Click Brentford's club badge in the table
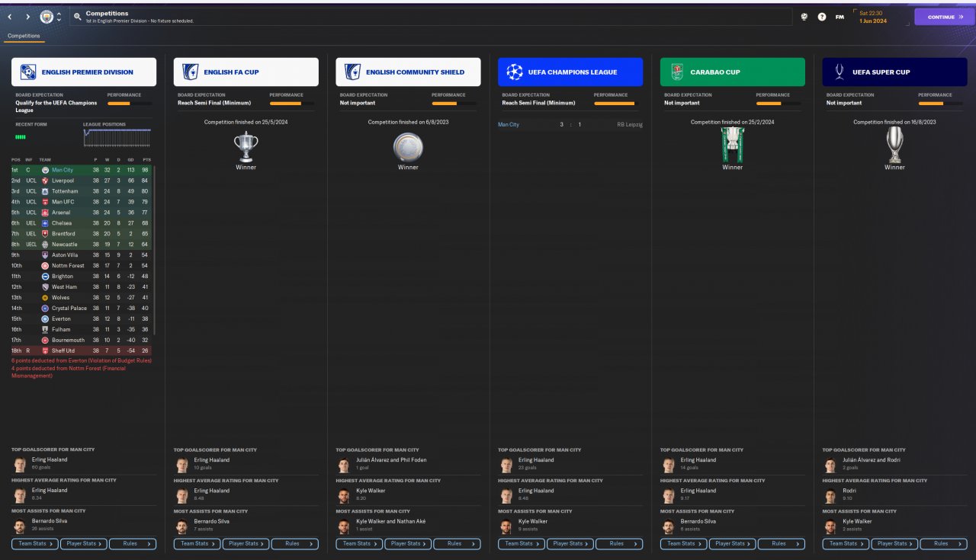The width and height of the screenshot is (976, 560). [x=45, y=234]
